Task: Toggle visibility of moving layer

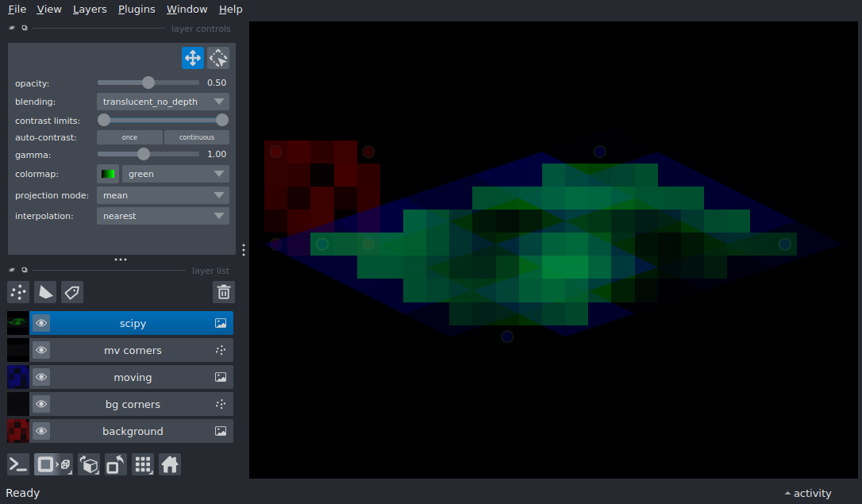Action: 41,377
